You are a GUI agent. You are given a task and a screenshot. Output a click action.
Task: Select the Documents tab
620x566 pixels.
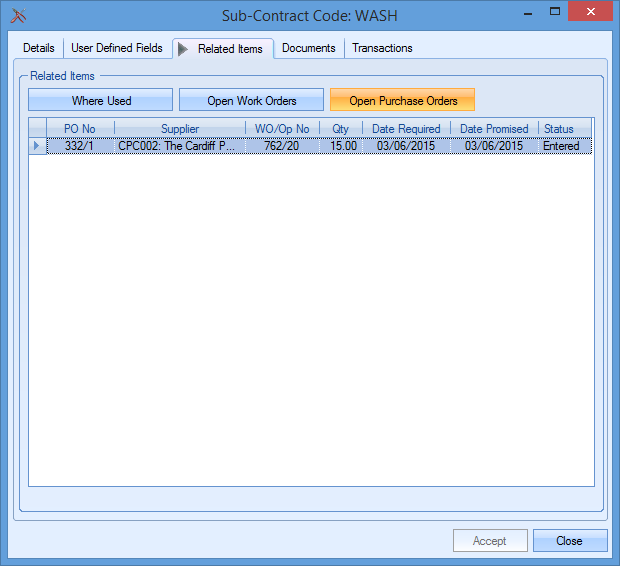point(308,48)
